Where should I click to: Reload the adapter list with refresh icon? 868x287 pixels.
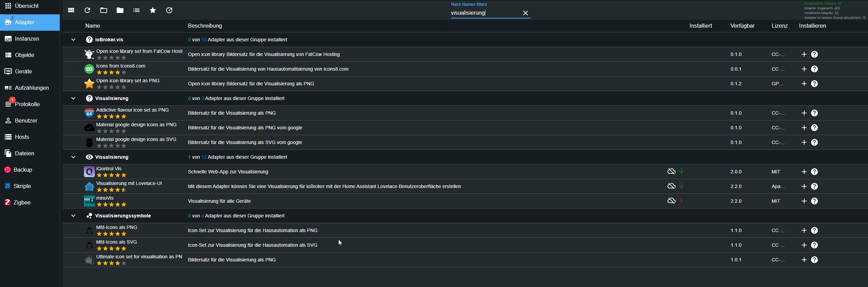(x=87, y=10)
